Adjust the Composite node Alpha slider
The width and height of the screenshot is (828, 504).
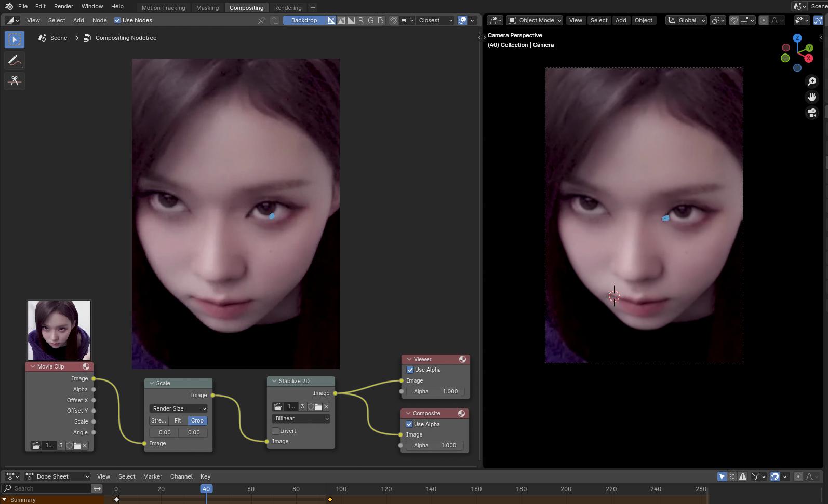[x=435, y=445]
